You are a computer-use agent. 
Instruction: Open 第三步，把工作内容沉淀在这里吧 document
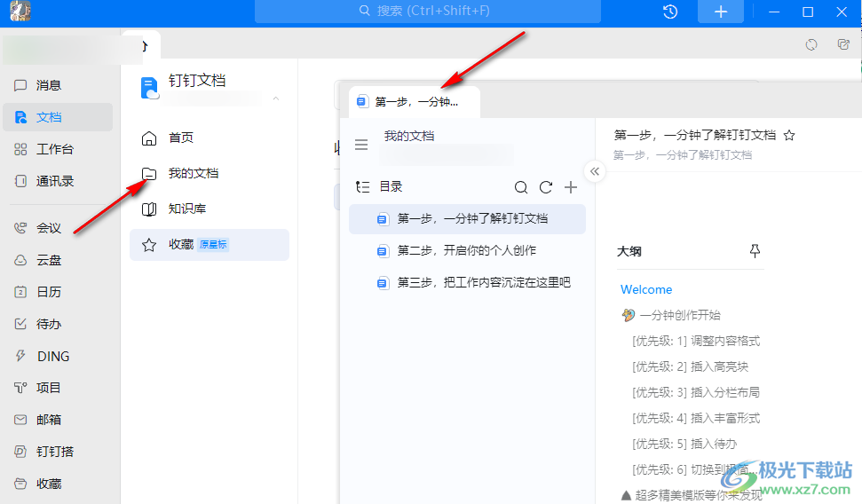tap(483, 283)
